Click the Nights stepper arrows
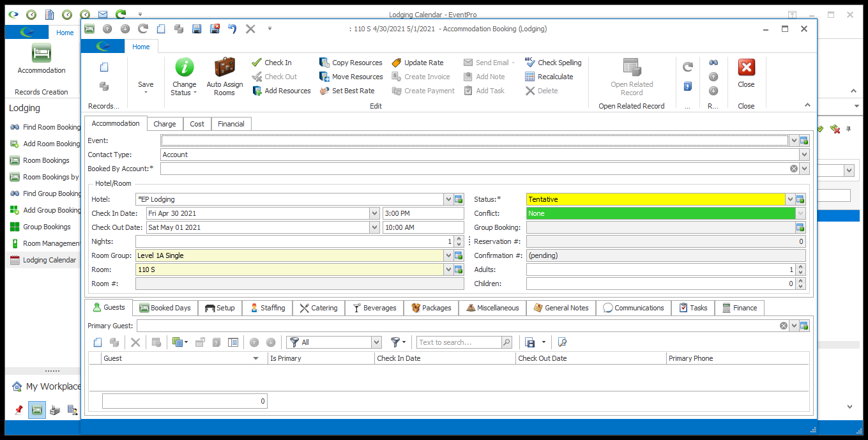Screen dimensions: 868x440 coord(459,241)
